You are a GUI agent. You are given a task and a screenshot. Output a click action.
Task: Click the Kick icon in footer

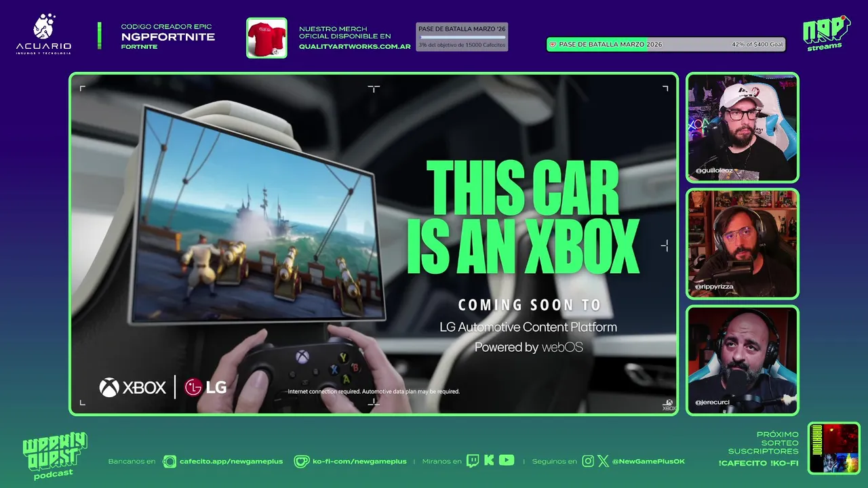tap(489, 461)
